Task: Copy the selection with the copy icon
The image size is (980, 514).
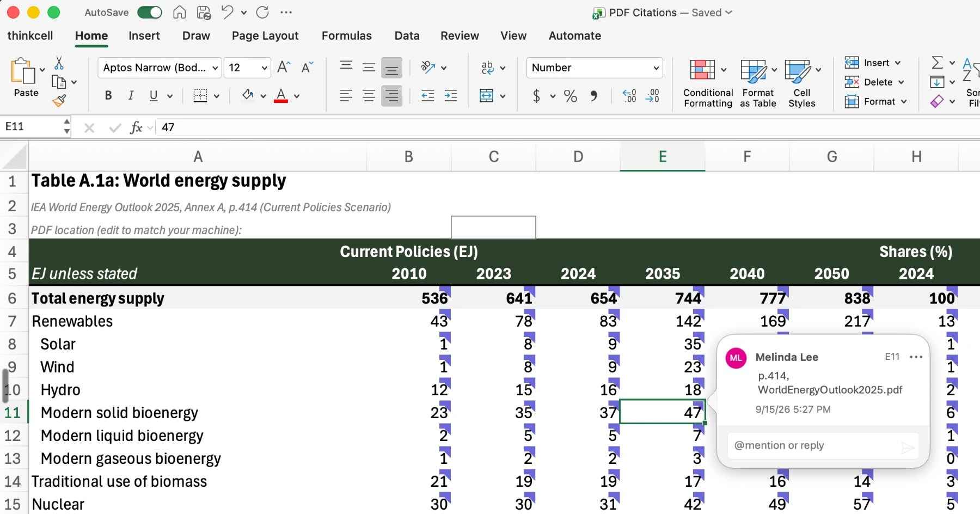Action: click(59, 82)
